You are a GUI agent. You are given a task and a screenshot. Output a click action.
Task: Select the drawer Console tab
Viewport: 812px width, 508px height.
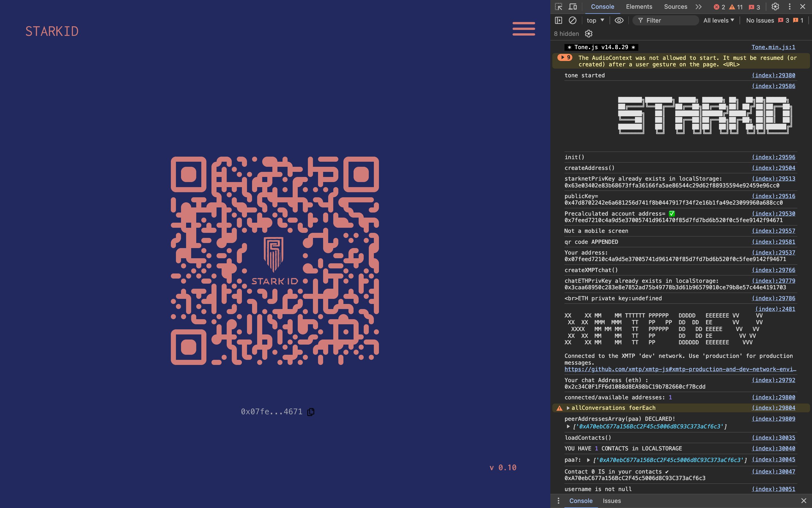coord(581,501)
